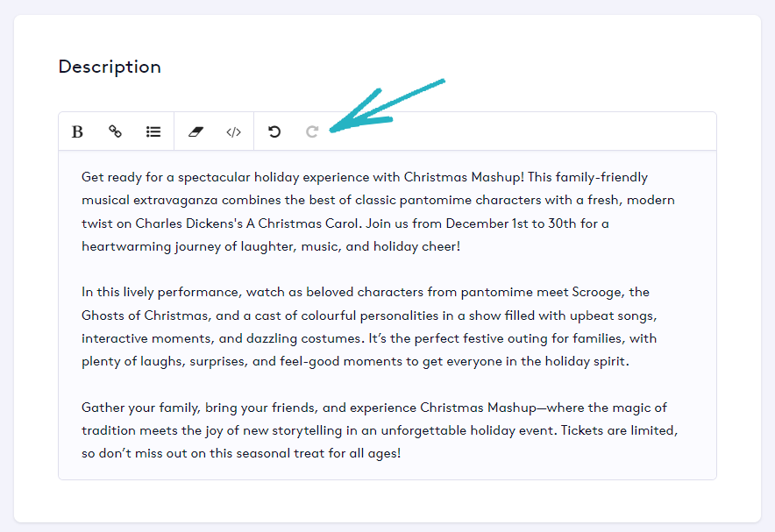Image resolution: width=775 pixels, height=532 pixels.
Task: Click the Description section heading
Action: pyautogui.click(x=110, y=67)
